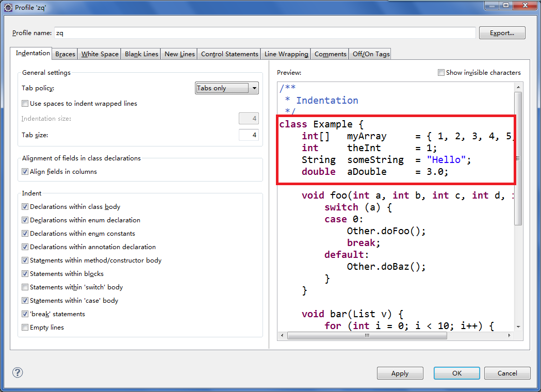This screenshot has height=392, width=541.
Task: Enable Statements within 'switch' body
Action: [x=25, y=287]
